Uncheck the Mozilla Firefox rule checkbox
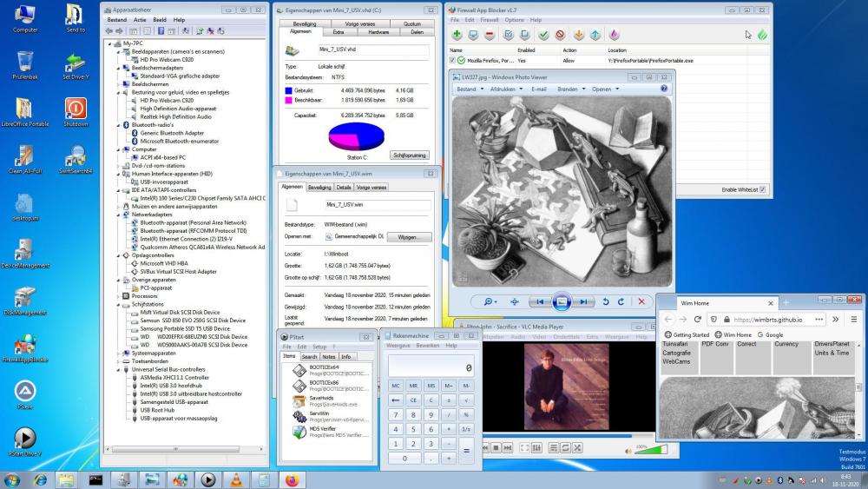This screenshot has height=489, width=868. point(452,61)
